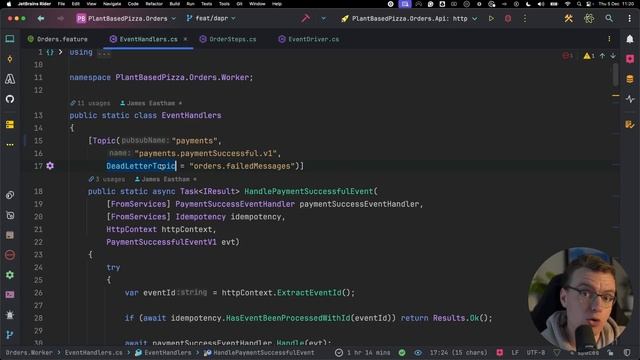640x360 pixels.
Task: Open the AI assistant icon in toolbar
Action: [589, 18]
